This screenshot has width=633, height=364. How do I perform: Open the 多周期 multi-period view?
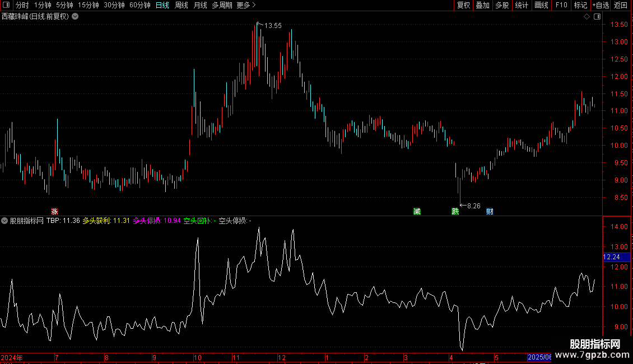pyautogui.click(x=222, y=5)
